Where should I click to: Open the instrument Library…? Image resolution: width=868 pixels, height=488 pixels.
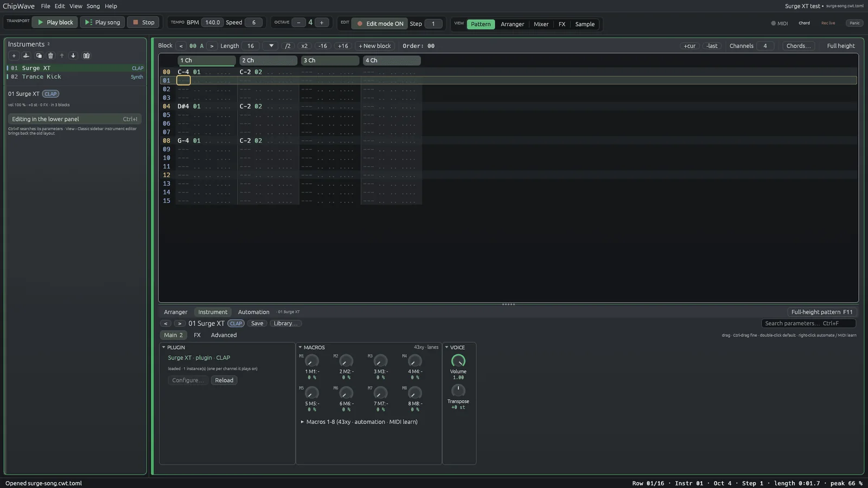click(x=285, y=324)
